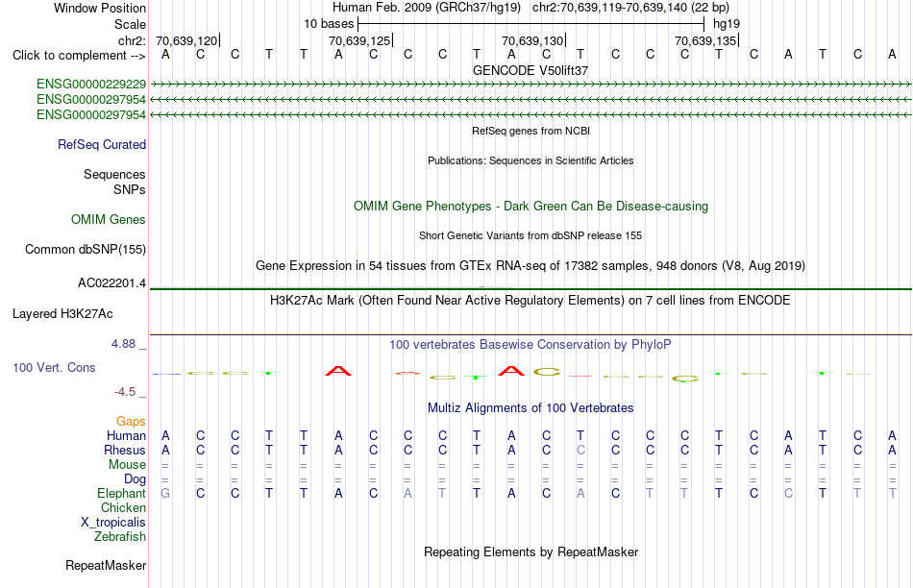Click the ENSG00000229229 gene arrow track line
The width and height of the screenshot is (913, 588).
coord(531,85)
